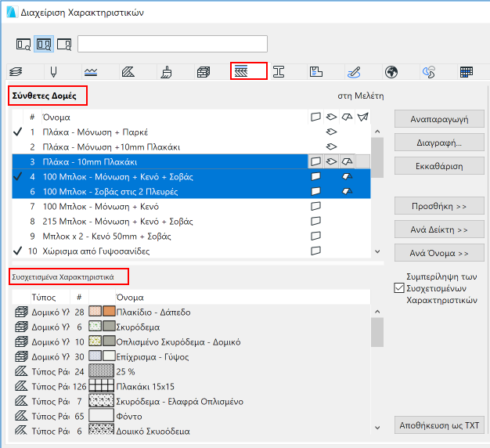Click Τύπος column header in associated list

[49, 297]
